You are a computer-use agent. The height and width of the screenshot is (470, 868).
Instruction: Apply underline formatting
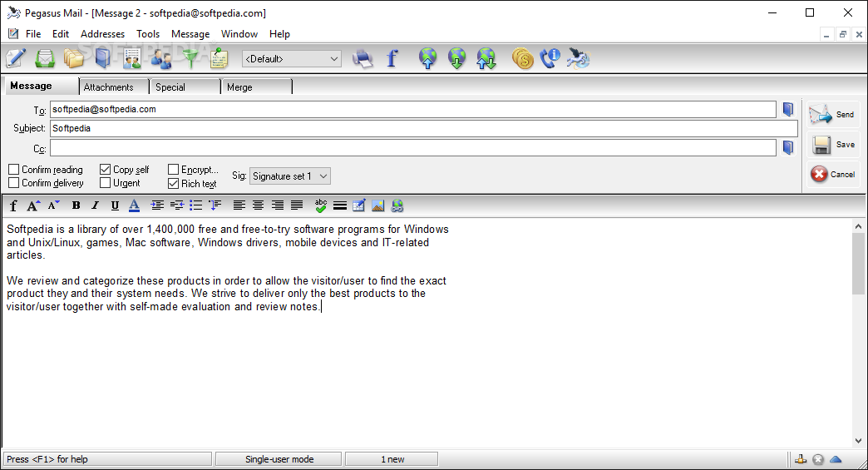tap(115, 206)
